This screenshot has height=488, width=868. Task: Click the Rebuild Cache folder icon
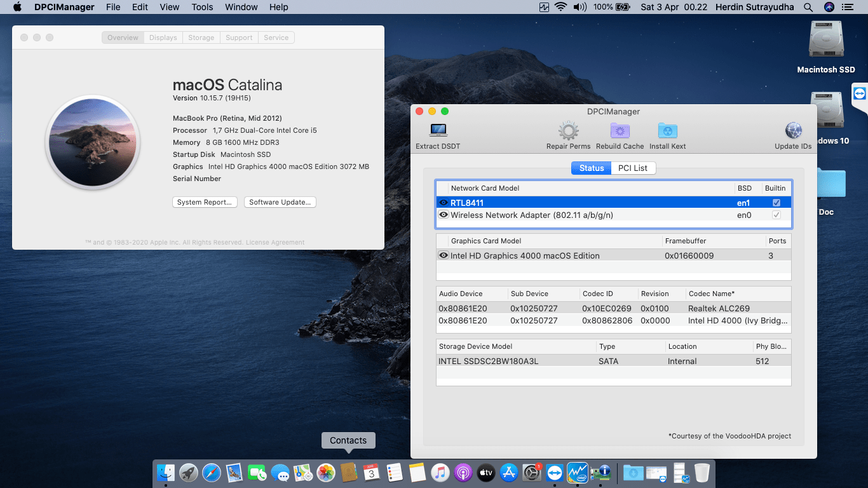click(x=620, y=131)
